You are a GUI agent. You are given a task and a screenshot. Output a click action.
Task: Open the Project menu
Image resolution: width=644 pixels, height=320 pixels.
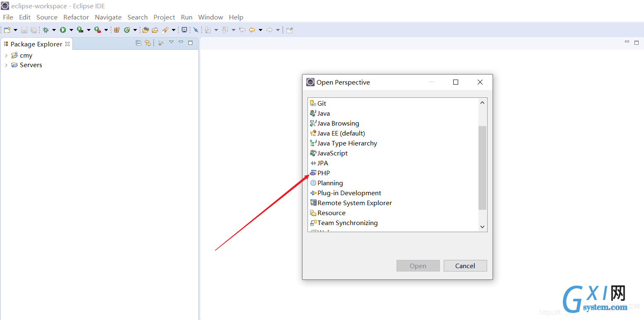pos(164,17)
